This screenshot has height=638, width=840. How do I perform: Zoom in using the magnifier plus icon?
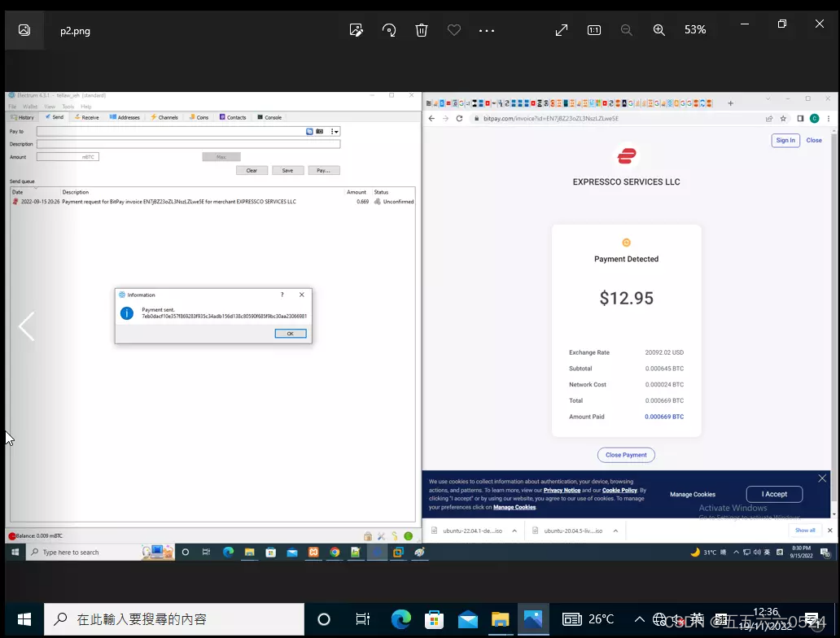point(659,30)
